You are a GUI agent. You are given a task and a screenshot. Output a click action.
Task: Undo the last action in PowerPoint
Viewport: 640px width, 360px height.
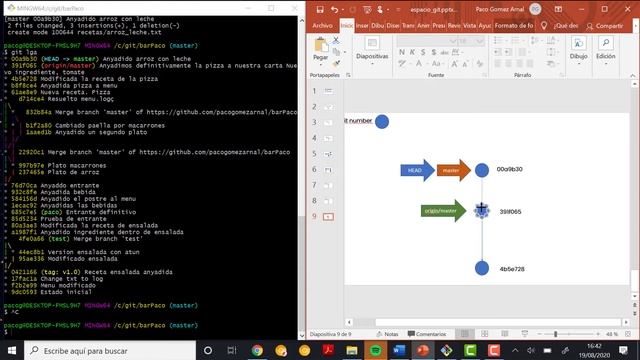[x=334, y=9]
